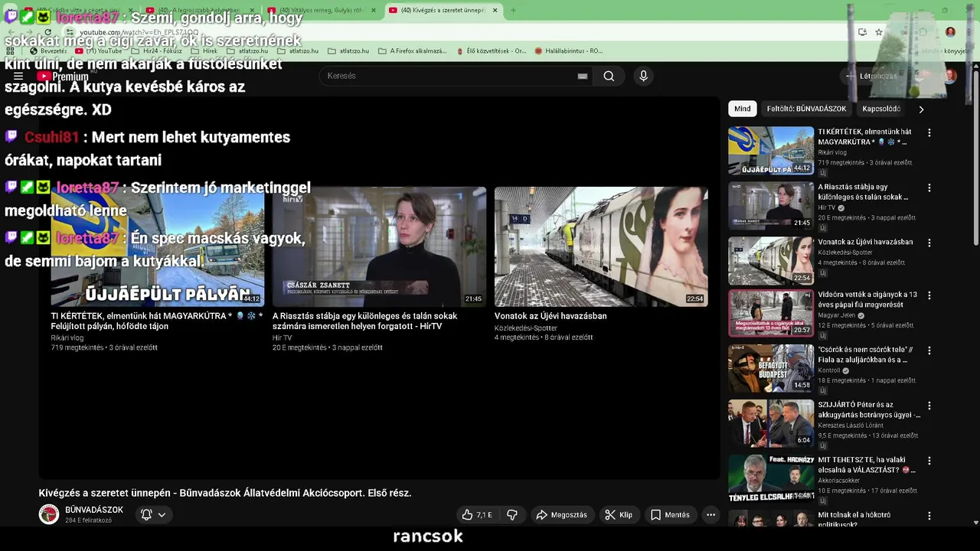
Task: Click the Megosztás share button
Action: [561, 515]
